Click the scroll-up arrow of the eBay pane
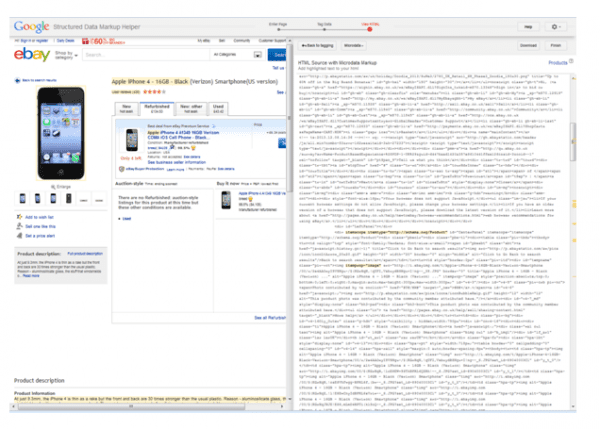600x429 pixels. [290, 40]
